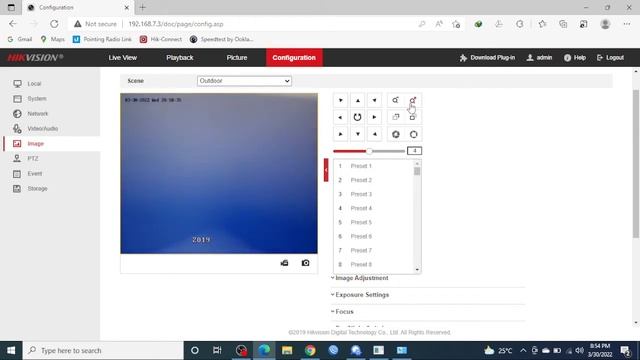This screenshot has height=360, width=640.
Task: Move camera diagonally up-right
Action: (x=374, y=100)
